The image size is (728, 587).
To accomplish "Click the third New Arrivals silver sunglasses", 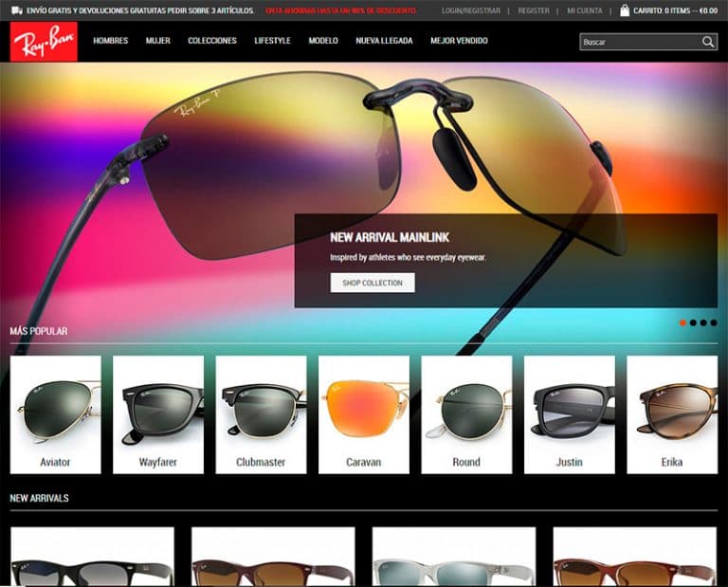I will (x=454, y=557).
